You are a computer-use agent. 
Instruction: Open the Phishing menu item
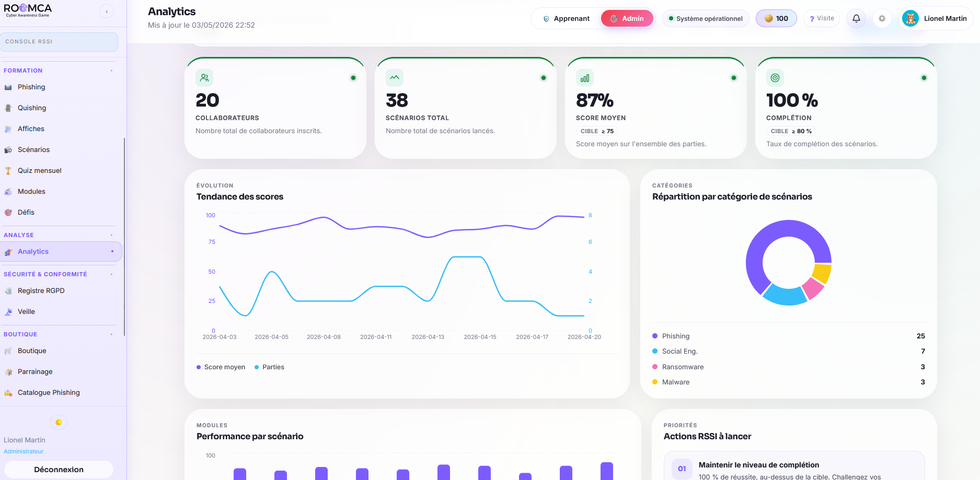pos(61,87)
